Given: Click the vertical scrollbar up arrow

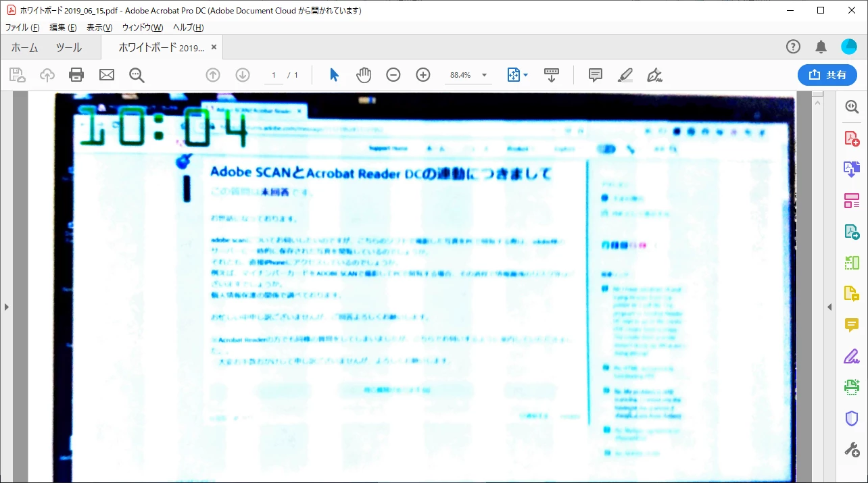Looking at the screenshot, I should 818,103.
